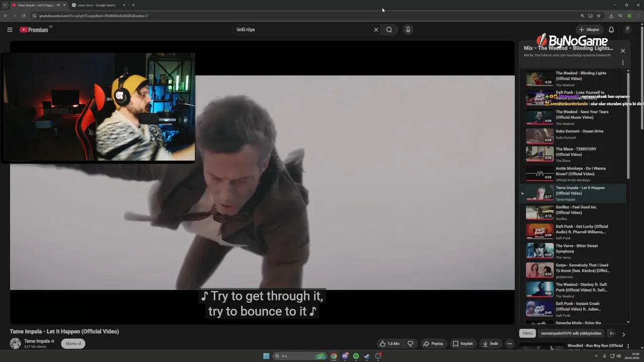Close the cesur civciv Google Search tab
The image size is (644, 362).
coord(124,5)
